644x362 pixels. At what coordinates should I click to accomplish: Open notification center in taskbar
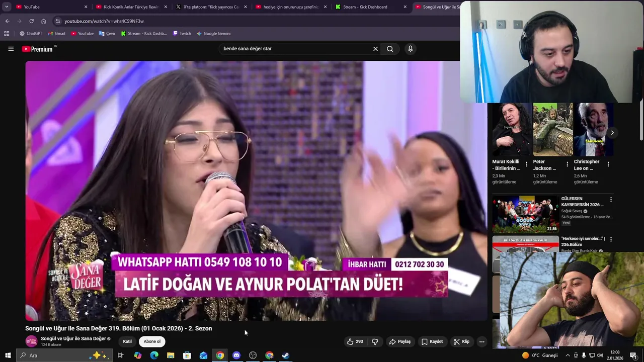[x=633, y=355]
